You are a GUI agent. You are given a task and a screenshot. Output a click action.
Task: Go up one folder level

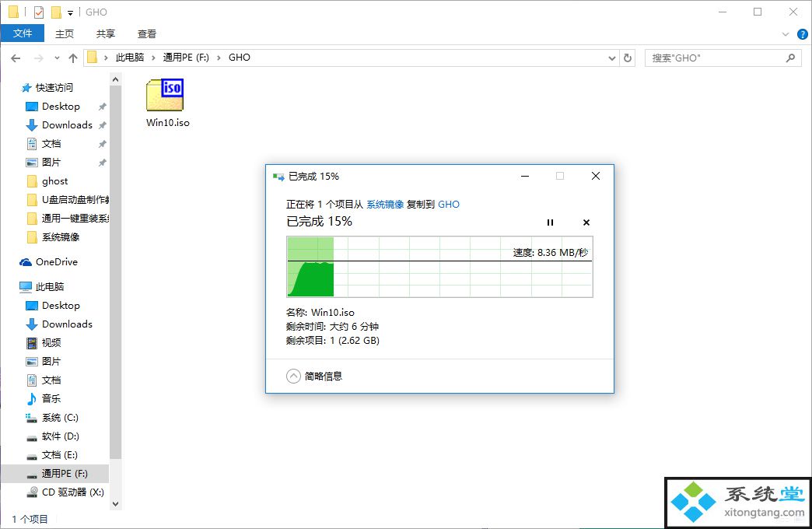[73, 58]
